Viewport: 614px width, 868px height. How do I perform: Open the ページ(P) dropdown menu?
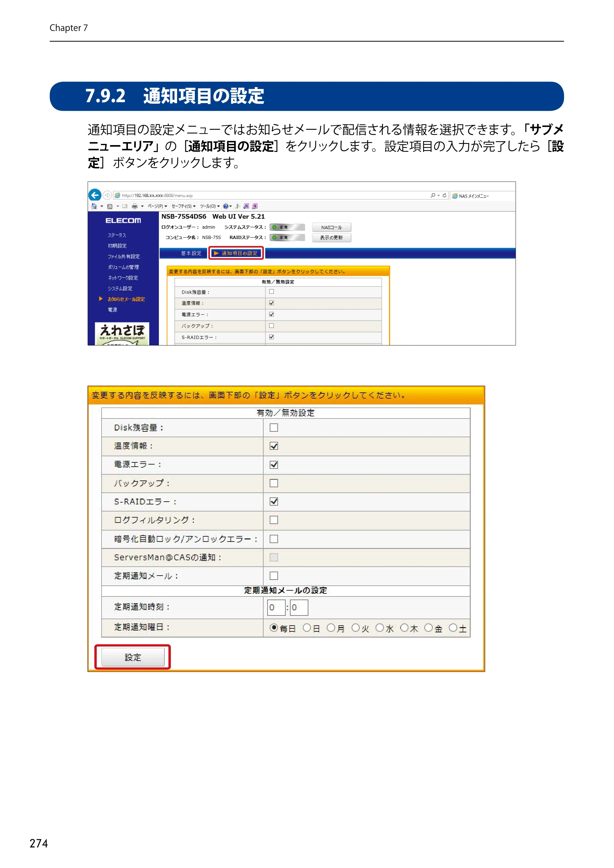click(x=157, y=206)
